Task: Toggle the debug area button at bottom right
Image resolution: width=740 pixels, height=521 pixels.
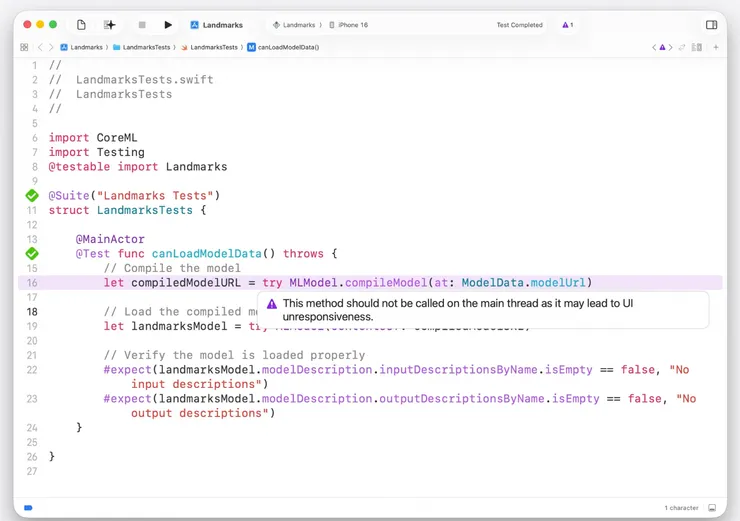Action: click(712, 508)
